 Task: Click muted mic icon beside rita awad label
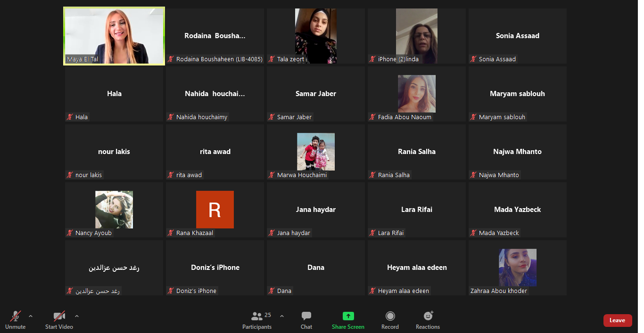tap(171, 175)
